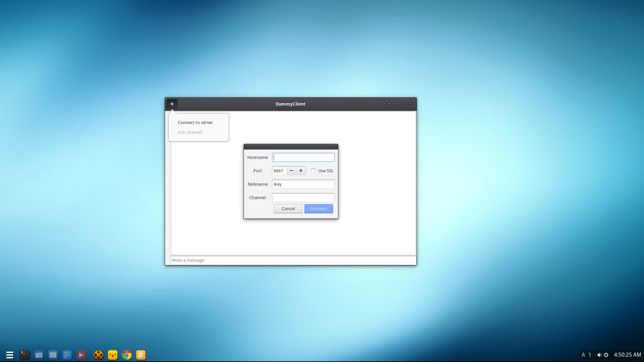This screenshot has height=362, width=644.
Task: Open the panel main menu icon
Action: (10, 355)
